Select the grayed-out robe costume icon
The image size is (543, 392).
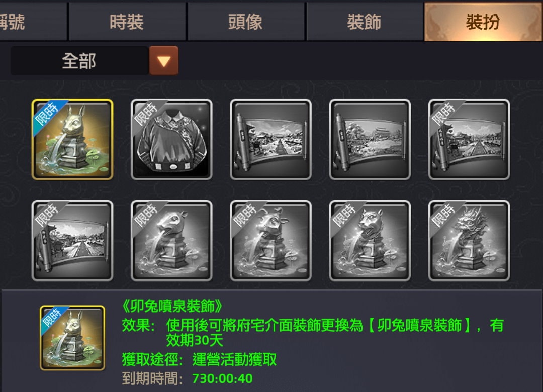[171, 139]
